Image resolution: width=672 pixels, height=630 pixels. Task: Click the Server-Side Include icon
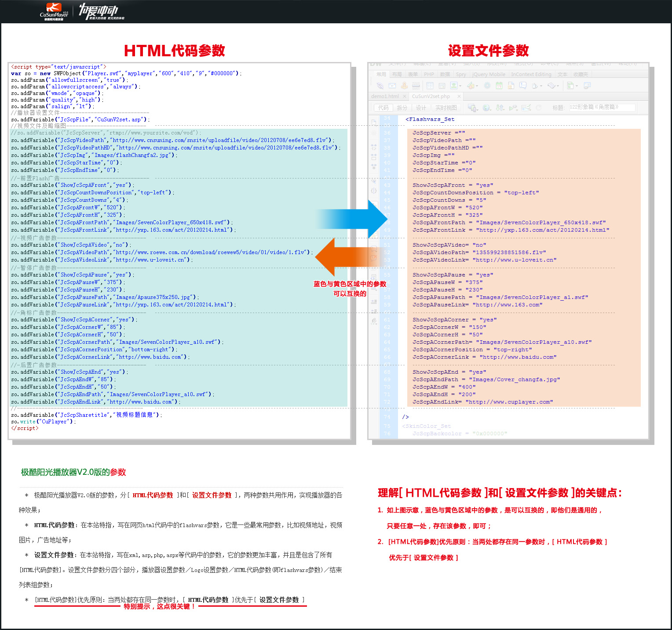tap(511, 86)
